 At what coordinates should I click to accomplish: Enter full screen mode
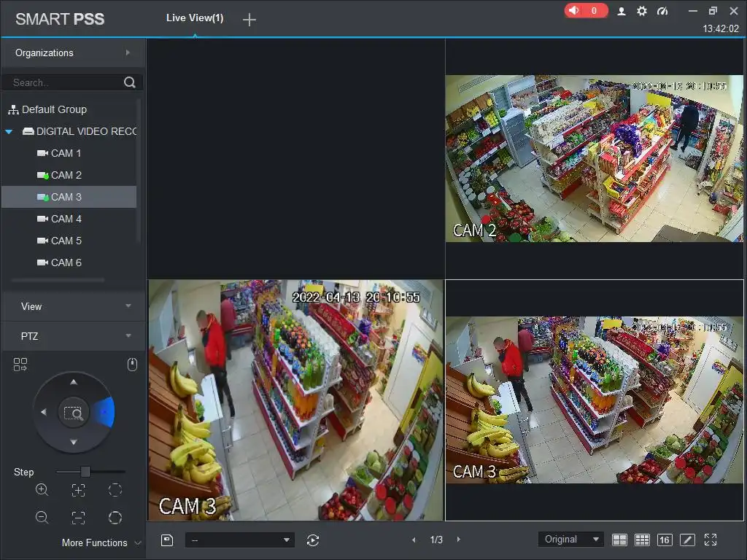[x=711, y=540]
